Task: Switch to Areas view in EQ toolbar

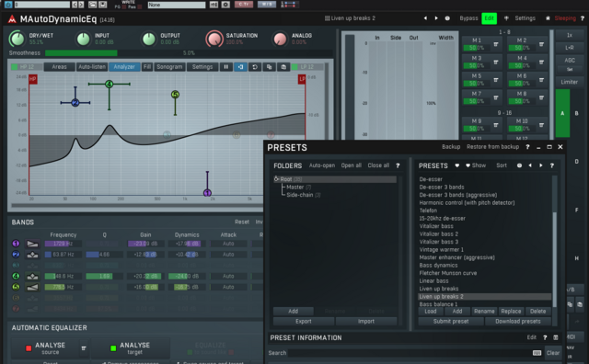Action: click(59, 67)
